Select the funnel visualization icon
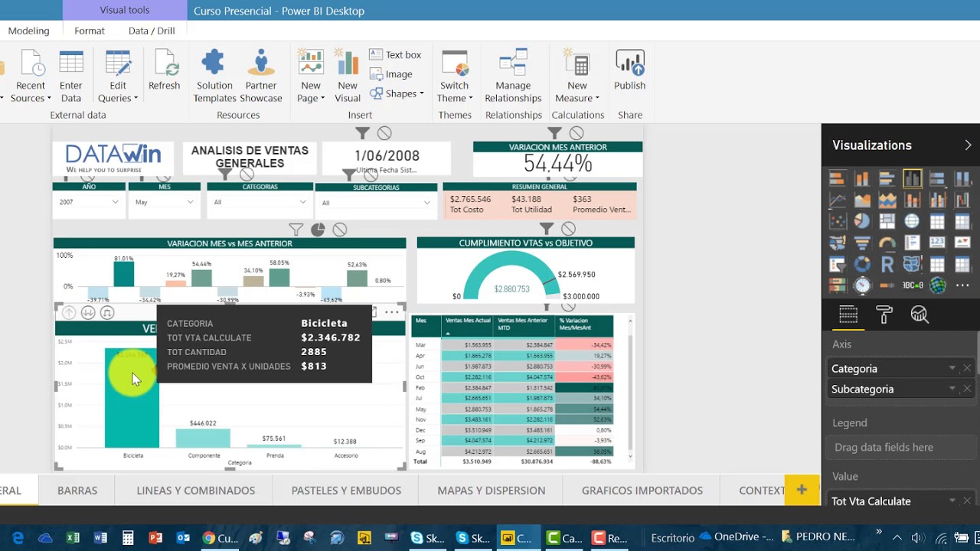Screen dimensions: 980x551 (862, 243)
